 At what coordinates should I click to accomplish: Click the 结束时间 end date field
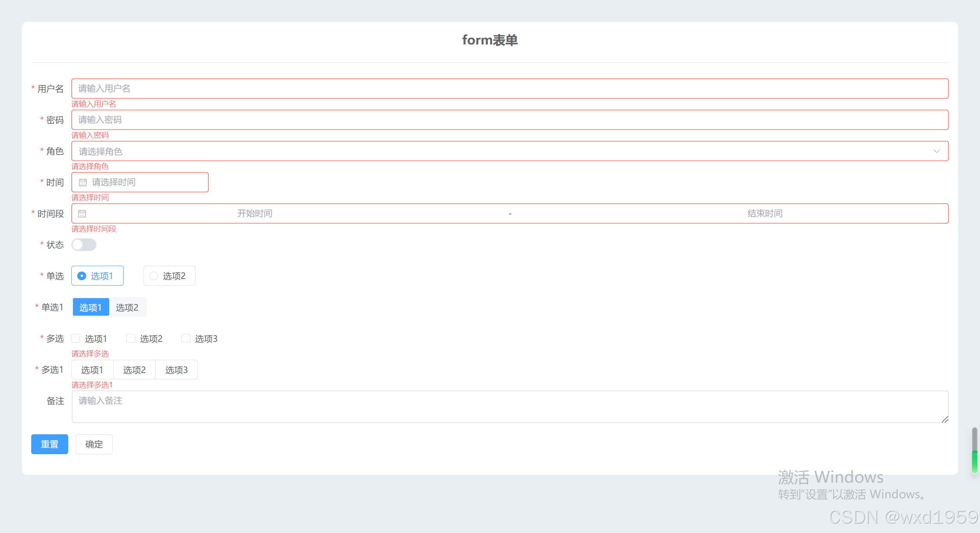[x=765, y=213]
